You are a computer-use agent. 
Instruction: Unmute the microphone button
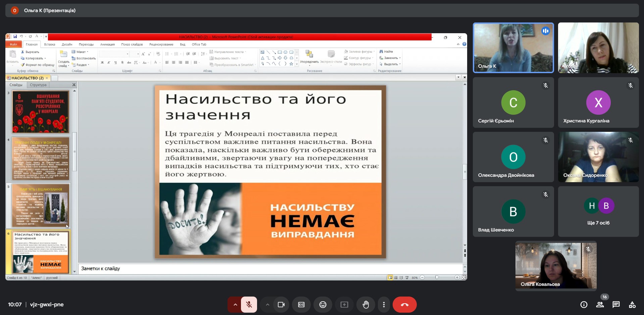249,305
